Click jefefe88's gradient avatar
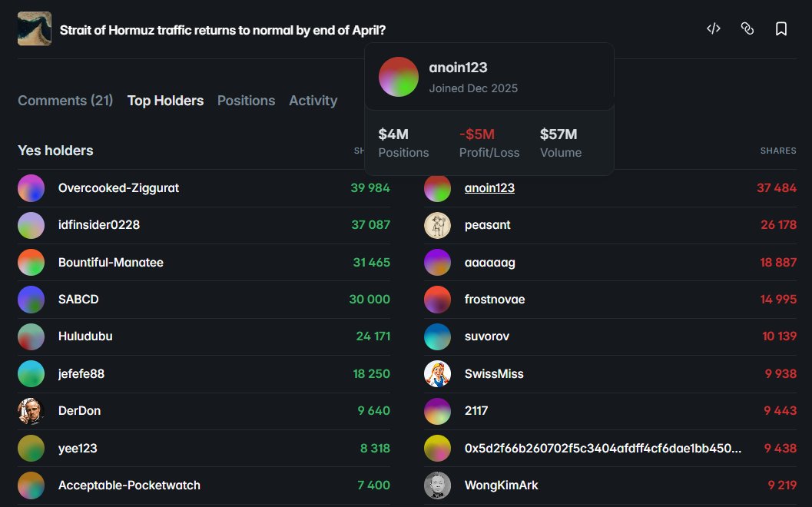 (31, 373)
